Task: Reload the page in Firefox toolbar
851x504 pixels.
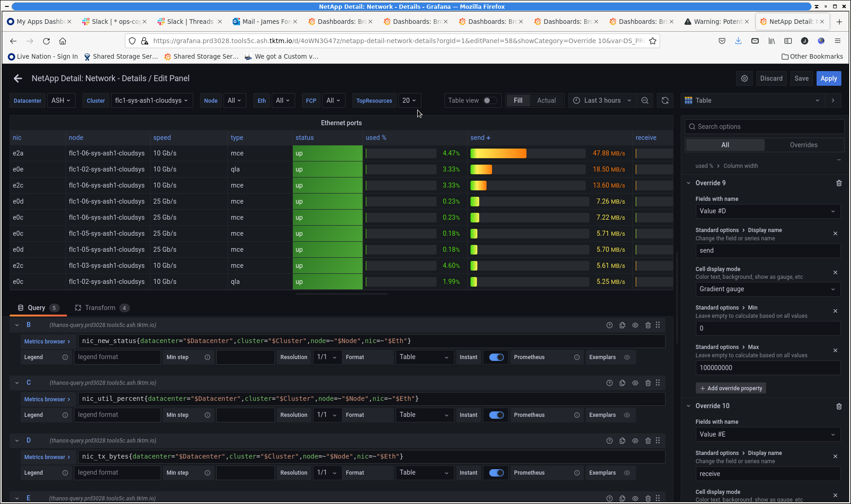Action: click(46, 41)
